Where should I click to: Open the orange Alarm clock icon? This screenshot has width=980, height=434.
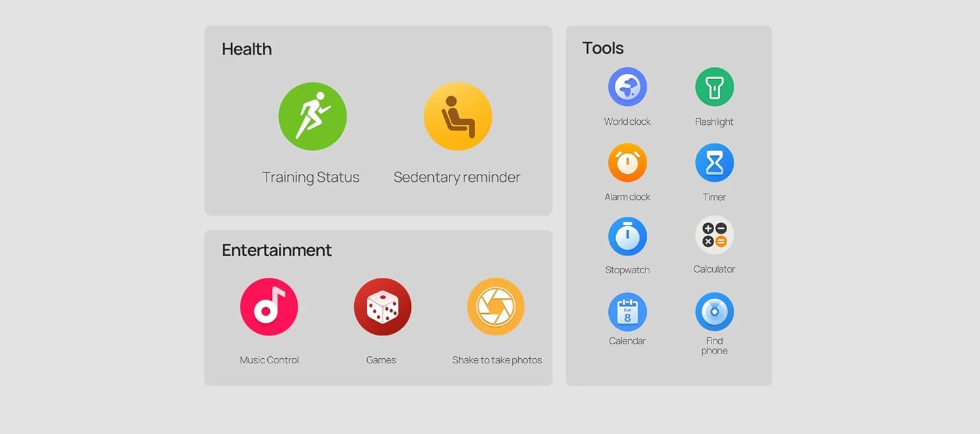pos(627,163)
